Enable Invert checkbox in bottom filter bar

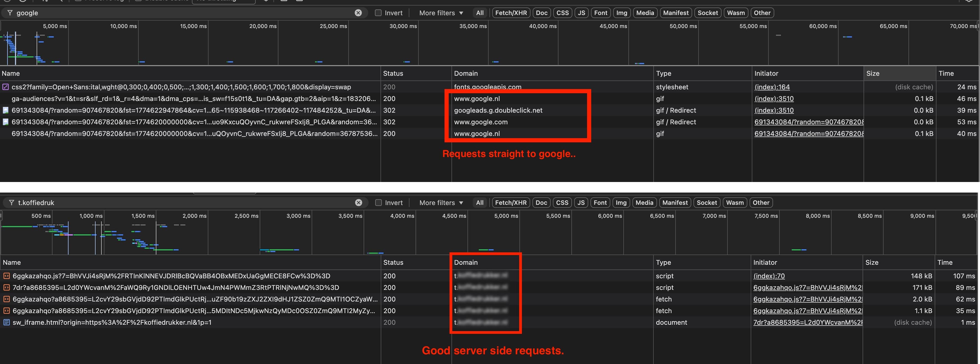(378, 203)
